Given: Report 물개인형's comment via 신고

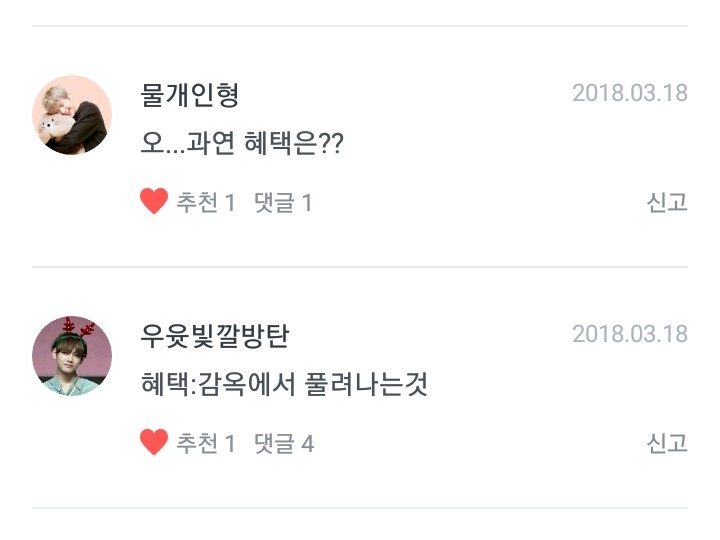Looking at the screenshot, I should point(667,203).
